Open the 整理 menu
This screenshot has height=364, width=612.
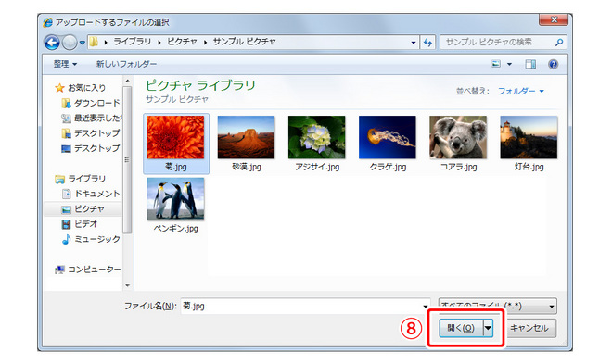pos(65,64)
